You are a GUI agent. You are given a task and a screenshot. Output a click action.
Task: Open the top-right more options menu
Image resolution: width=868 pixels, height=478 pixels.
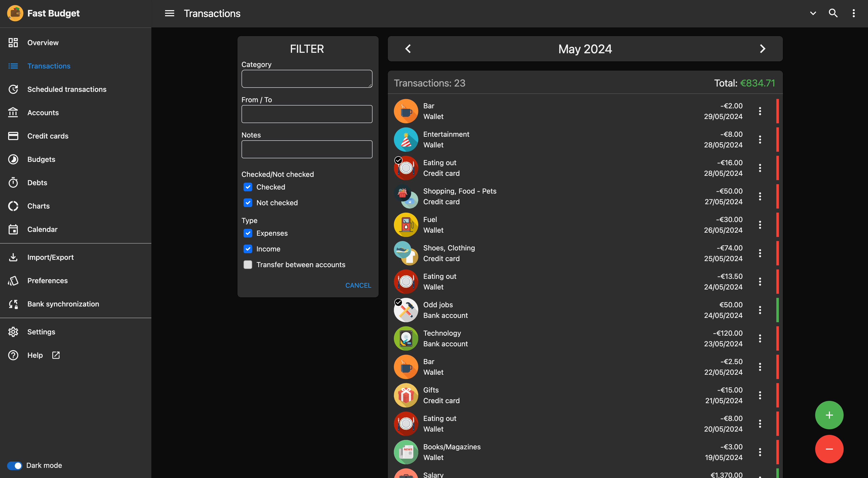tap(854, 13)
